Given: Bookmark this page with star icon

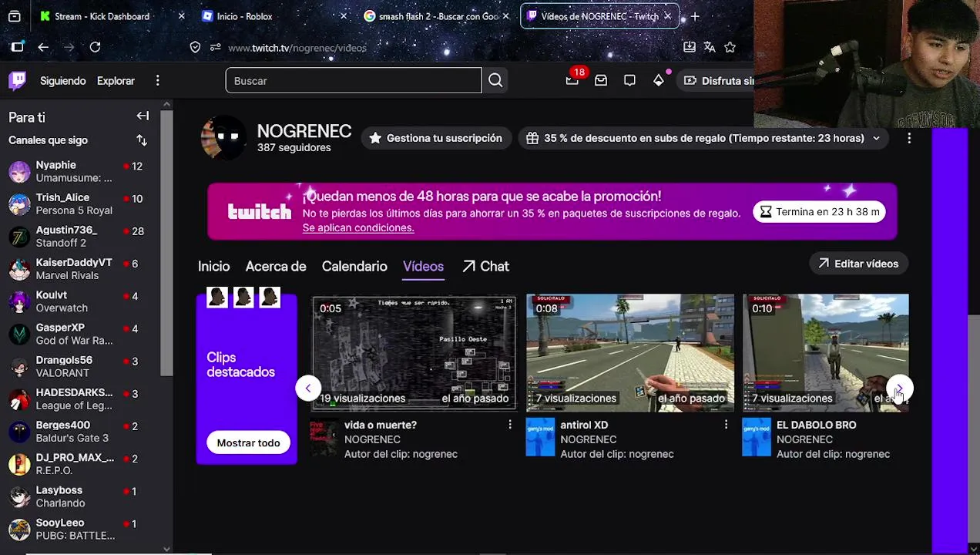Looking at the screenshot, I should tap(730, 47).
